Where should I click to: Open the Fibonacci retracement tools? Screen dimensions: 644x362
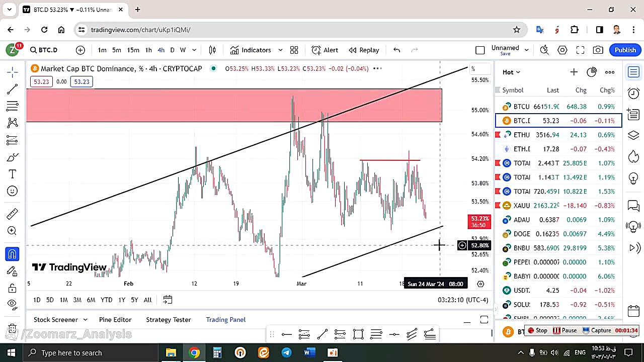13,106
